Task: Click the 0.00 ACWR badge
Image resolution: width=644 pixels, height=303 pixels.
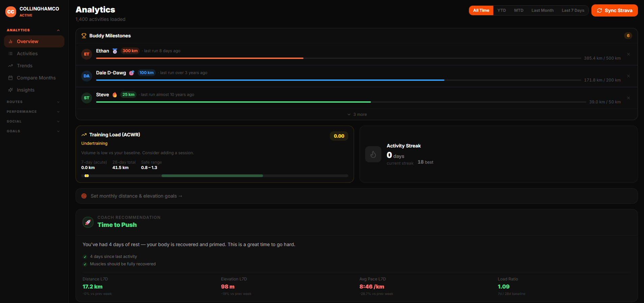Action: (x=339, y=136)
